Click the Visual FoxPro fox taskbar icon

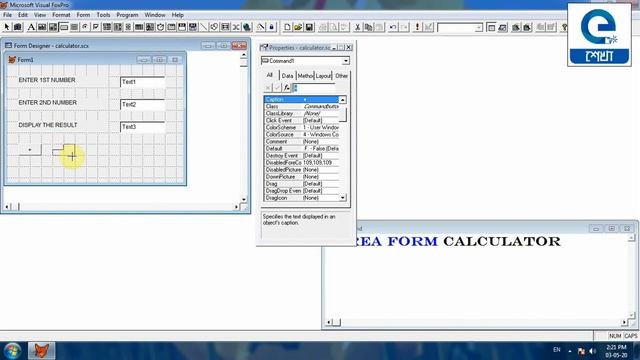(41, 351)
